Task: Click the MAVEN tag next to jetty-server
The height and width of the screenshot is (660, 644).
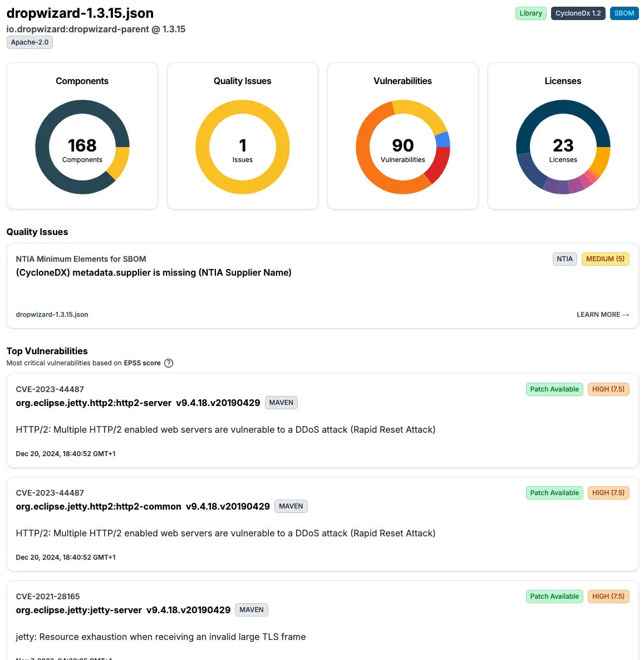Action: (x=251, y=610)
